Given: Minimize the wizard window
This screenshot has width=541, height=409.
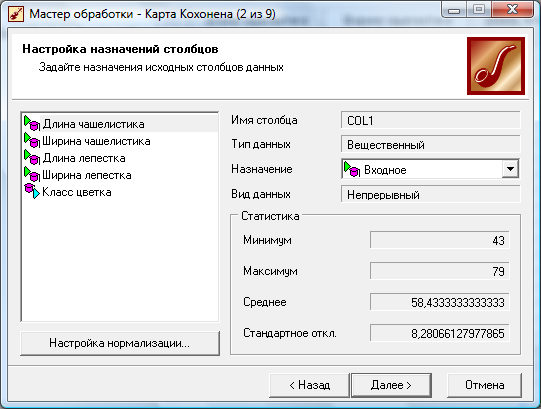Looking at the screenshot, I should [454, 10].
